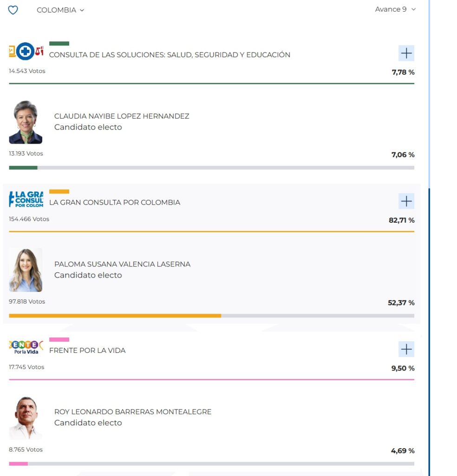The image size is (457, 476).
Task: Open the COLOMBIA region dropdown
Action: click(60, 10)
